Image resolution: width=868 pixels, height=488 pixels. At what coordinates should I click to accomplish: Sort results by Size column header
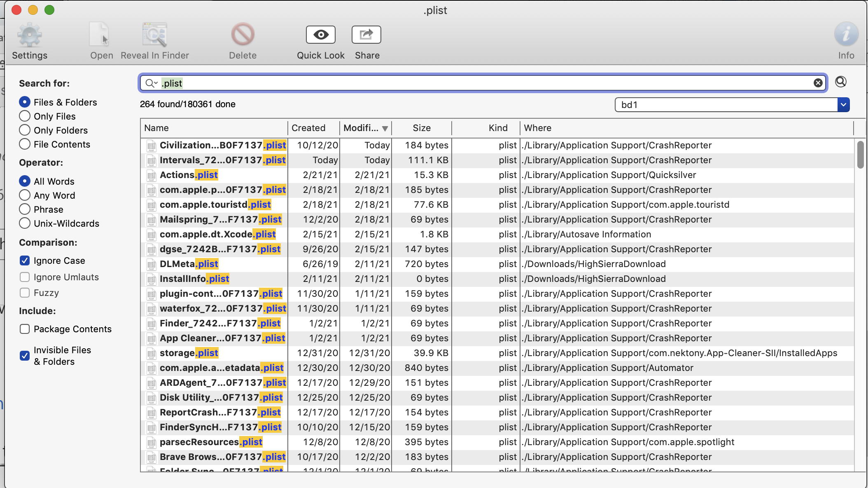[421, 128]
